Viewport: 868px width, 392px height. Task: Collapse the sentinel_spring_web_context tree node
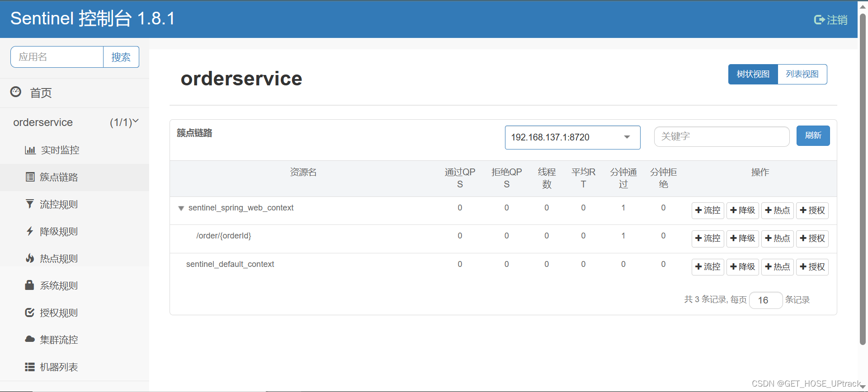point(181,208)
